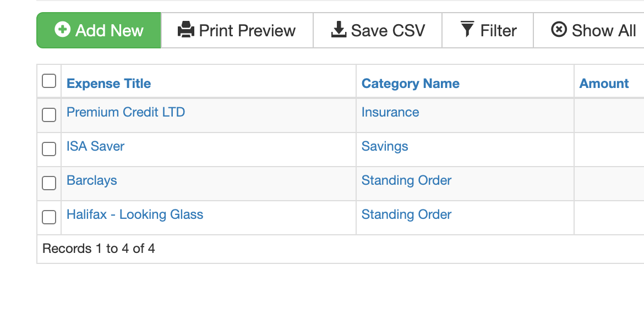The height and width of the screenshot is (309, 644).
Task: Click the printer icon for Print Preview
Action: (x=186, y=30)
